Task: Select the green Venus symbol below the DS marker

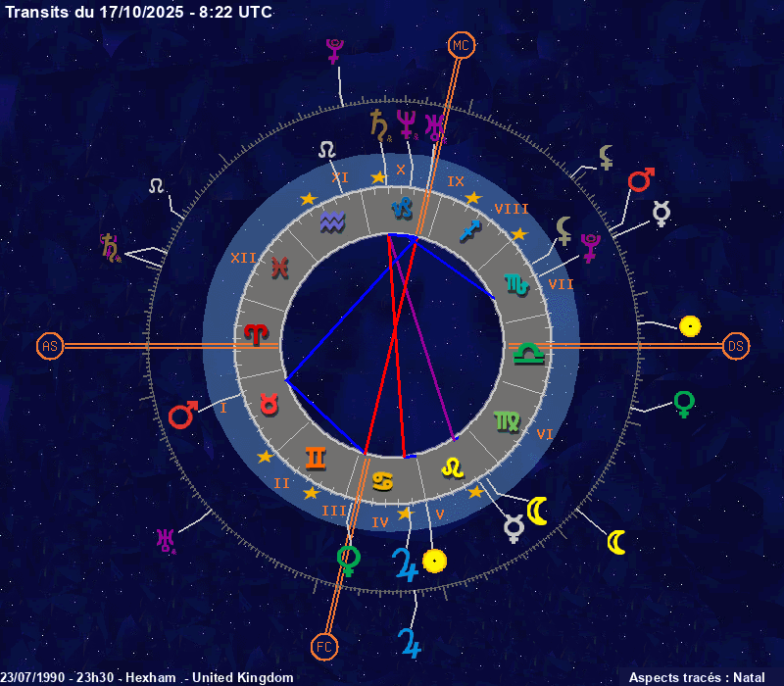Action: coord(684,403)
